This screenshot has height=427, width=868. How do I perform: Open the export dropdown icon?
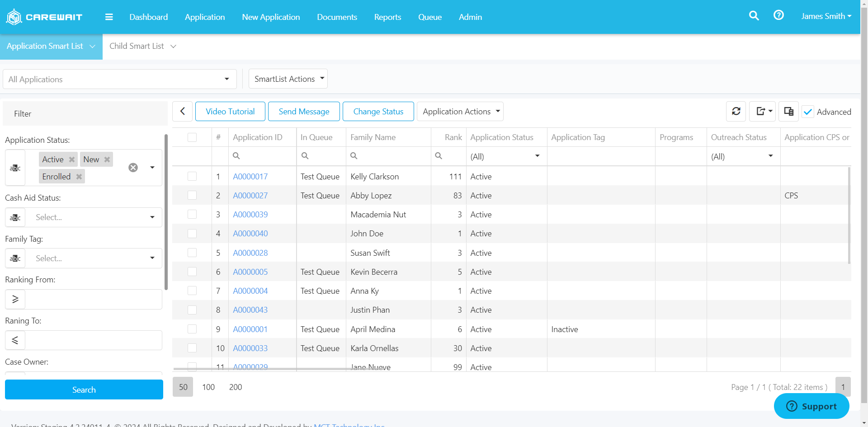763,111
